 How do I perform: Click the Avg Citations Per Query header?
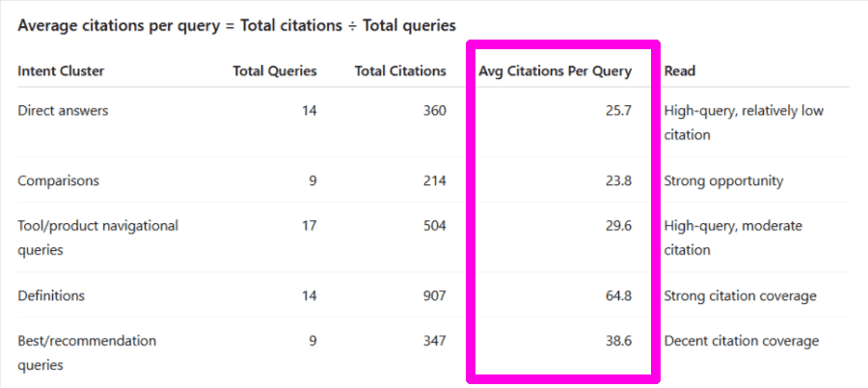coord(556,71)
